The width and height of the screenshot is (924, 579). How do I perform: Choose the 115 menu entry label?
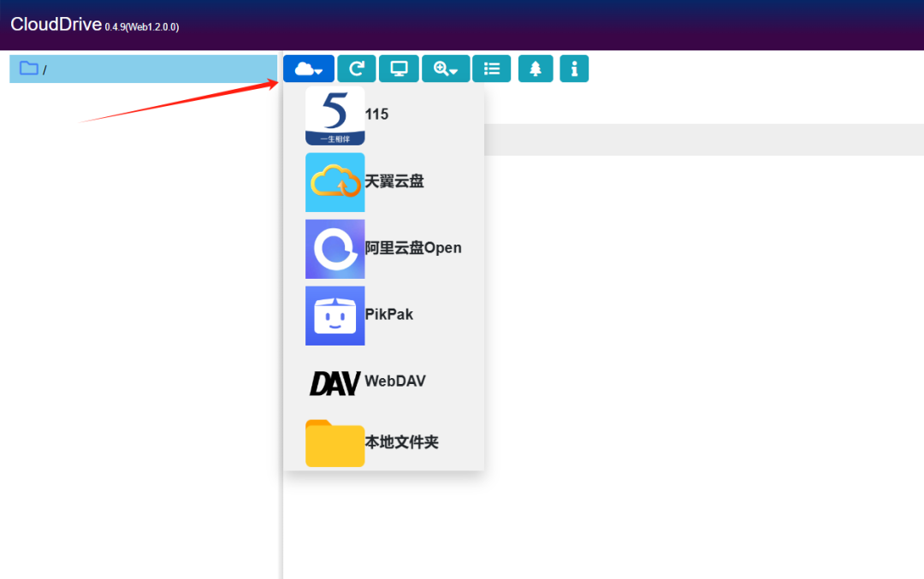pyautogui.click(x=376, y=115)
